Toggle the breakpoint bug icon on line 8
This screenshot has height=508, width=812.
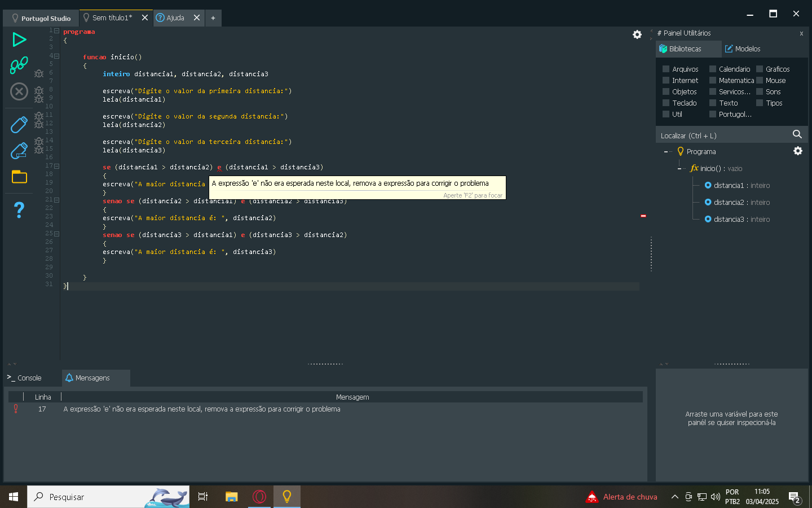[39, 90]
